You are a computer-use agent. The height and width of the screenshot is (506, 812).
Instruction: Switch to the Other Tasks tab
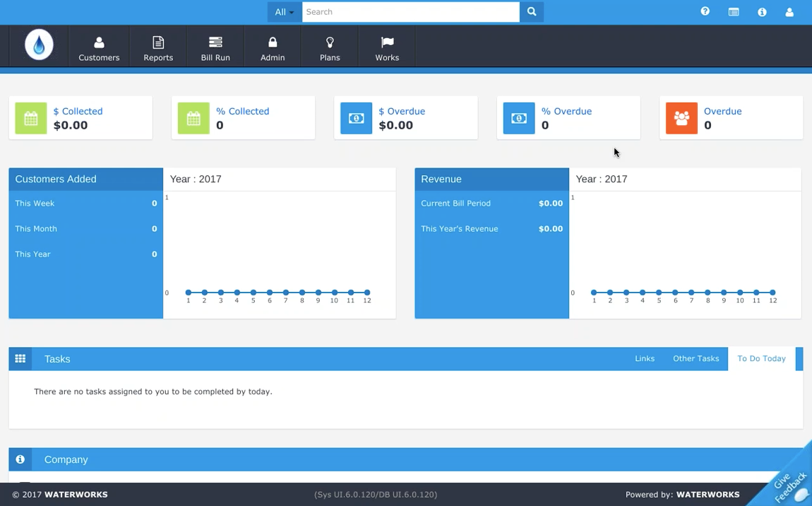[695, 358]
